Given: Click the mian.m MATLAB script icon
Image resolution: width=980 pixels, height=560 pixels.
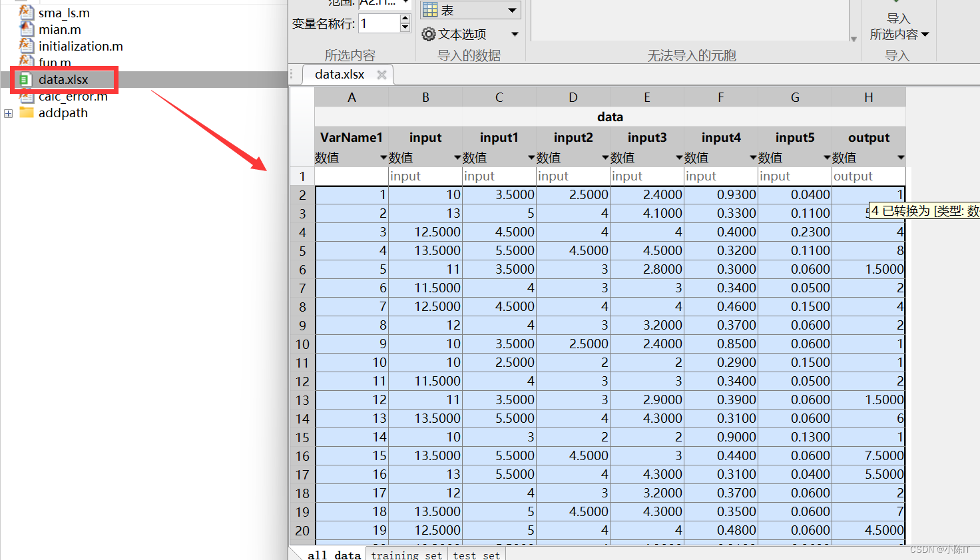Looking at the screenshot, I should click(x=26, y=29).
